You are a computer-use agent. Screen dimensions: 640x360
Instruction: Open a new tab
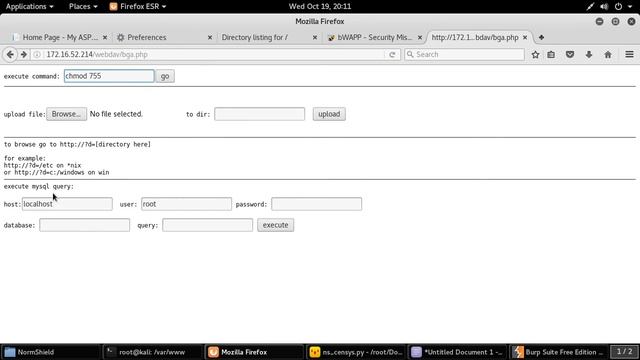coord(541,37)
